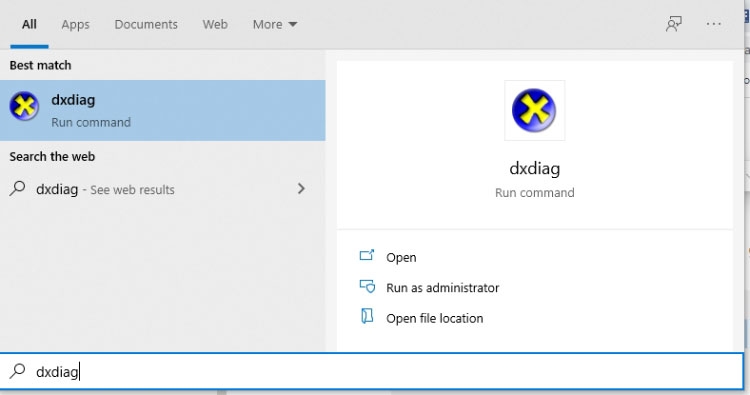
Task: Choose Run as administrator for dxdiag
Action: 442,288
